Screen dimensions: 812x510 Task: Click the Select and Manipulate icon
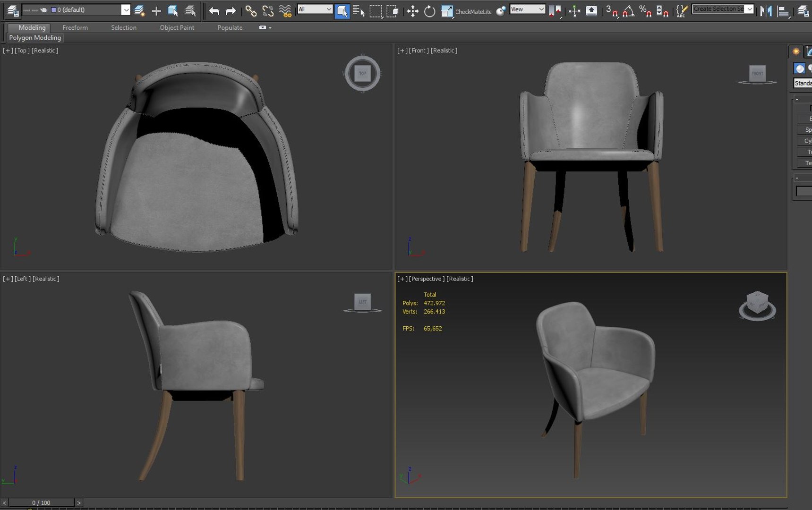pyautogui.click(x=574, y=11)
